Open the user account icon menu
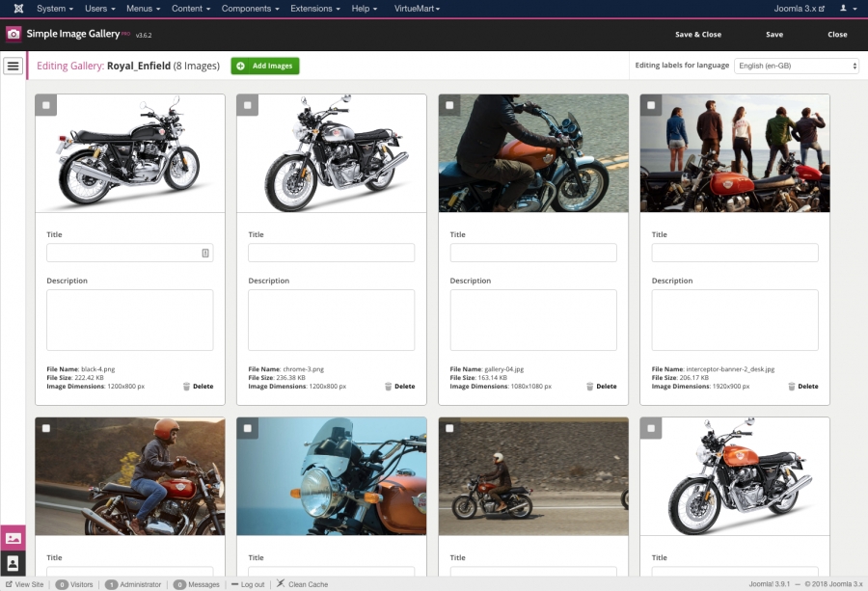 pos(847,9)
